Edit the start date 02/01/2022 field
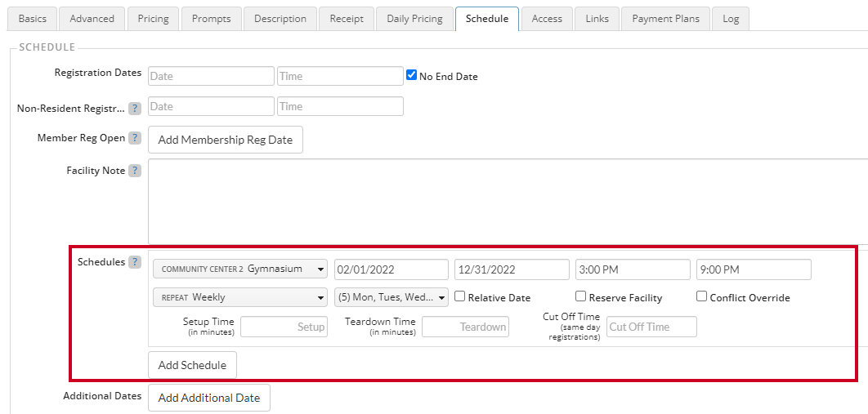This screenshot has width=868, height=414. pyautogui.click(x=391, y=269)
